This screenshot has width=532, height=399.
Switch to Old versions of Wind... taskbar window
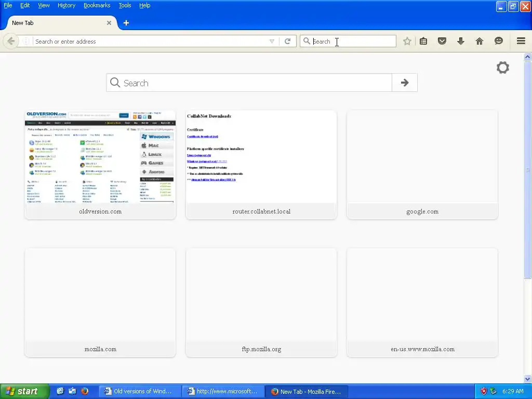(x=140, y=392)
